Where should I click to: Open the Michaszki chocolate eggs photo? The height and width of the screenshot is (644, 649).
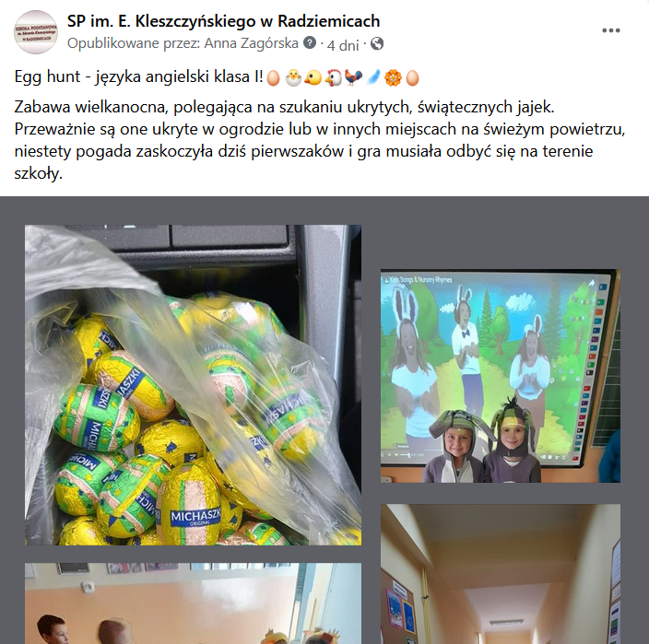[193, 385]
